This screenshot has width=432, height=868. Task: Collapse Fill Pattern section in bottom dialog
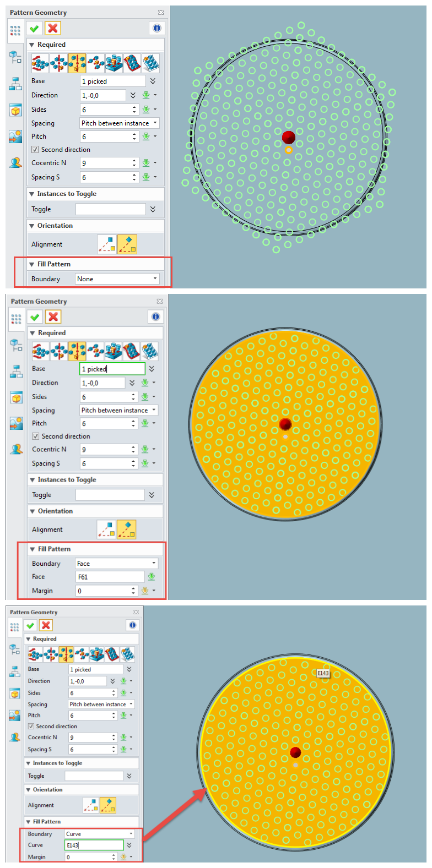tap(29, 822)
